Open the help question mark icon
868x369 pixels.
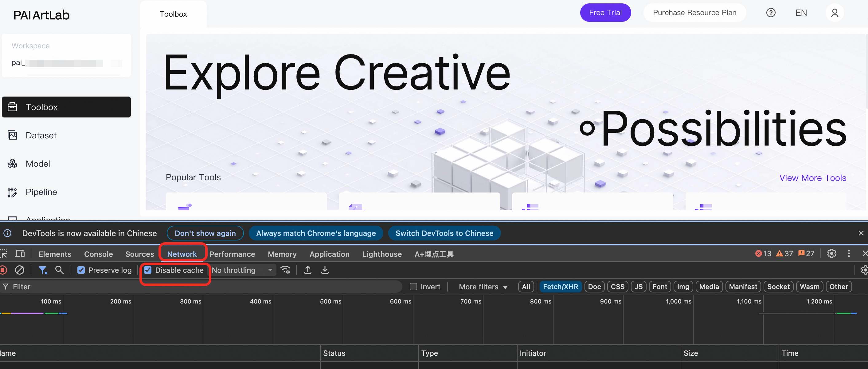(x=771, y=13)
